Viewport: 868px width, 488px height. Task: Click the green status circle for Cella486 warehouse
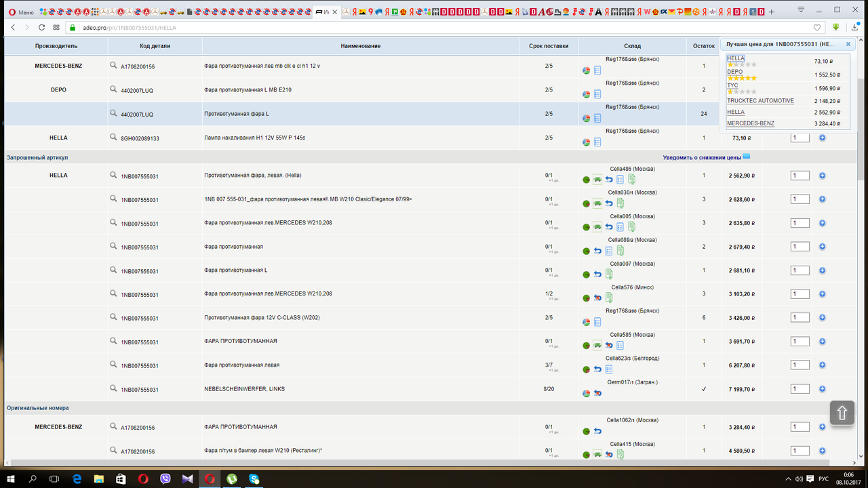587,180
